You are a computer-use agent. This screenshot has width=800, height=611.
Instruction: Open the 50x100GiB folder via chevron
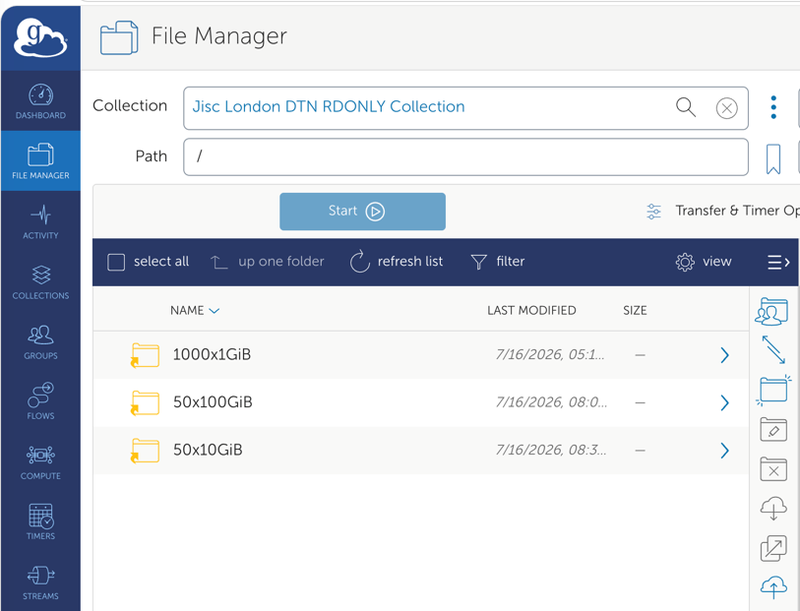[724, 403]
